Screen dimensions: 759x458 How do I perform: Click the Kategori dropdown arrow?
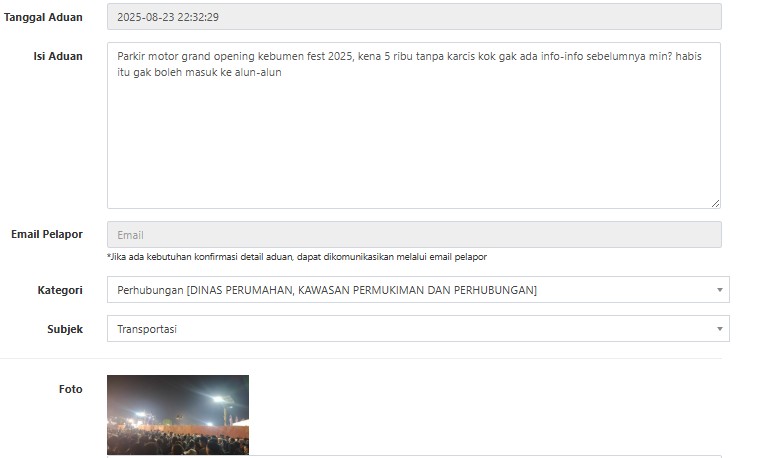point(719,290)
